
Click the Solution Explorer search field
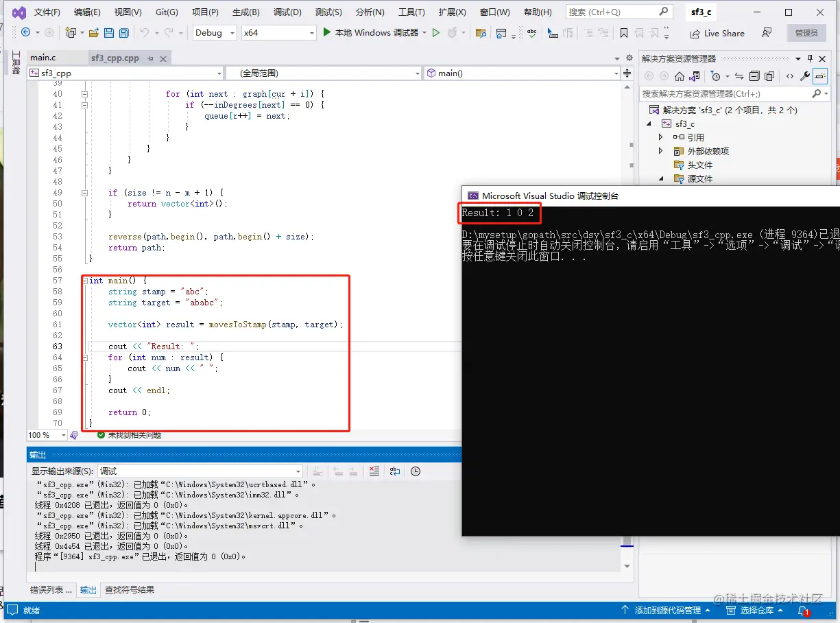[734, 93]
